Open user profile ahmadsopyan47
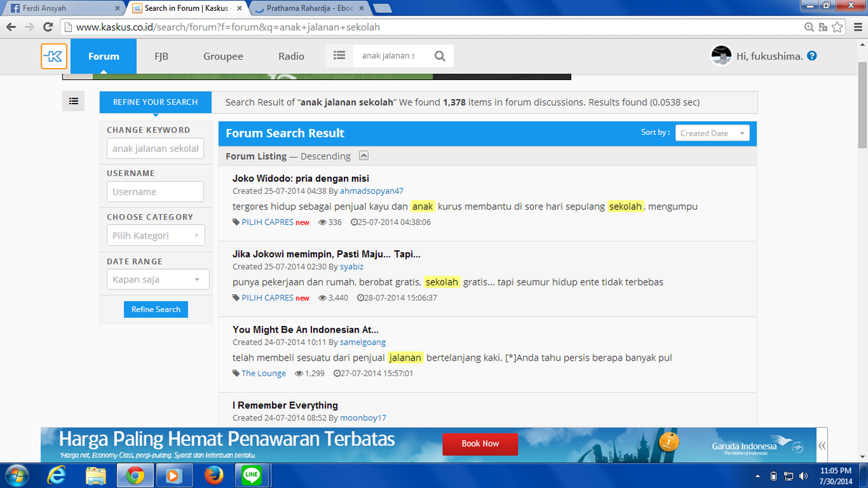The image size is (868, 488). (372, 191)
